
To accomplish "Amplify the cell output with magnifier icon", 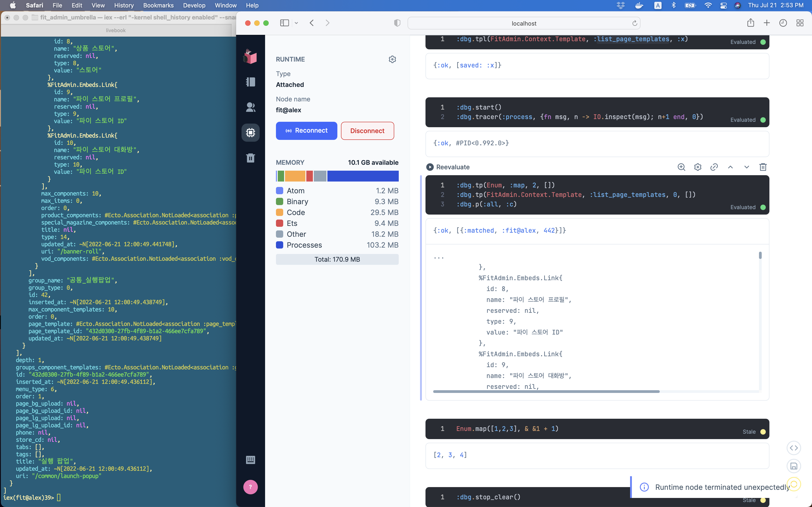I will coord(681,167).
